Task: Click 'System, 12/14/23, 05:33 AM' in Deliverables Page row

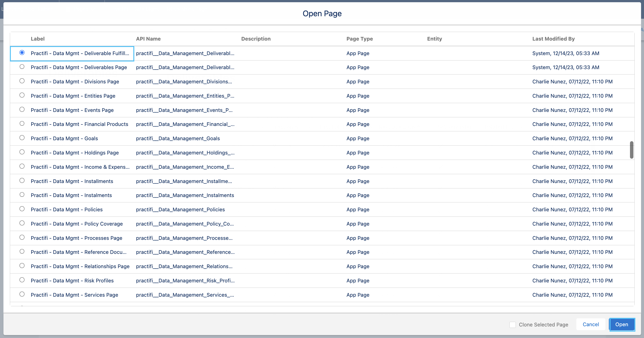Action: coord(566,67)
